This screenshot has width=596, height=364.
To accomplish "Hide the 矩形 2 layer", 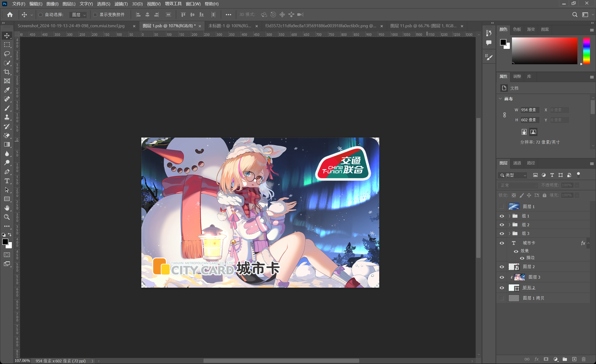I will pyautogui.click(x=502, y=288).
